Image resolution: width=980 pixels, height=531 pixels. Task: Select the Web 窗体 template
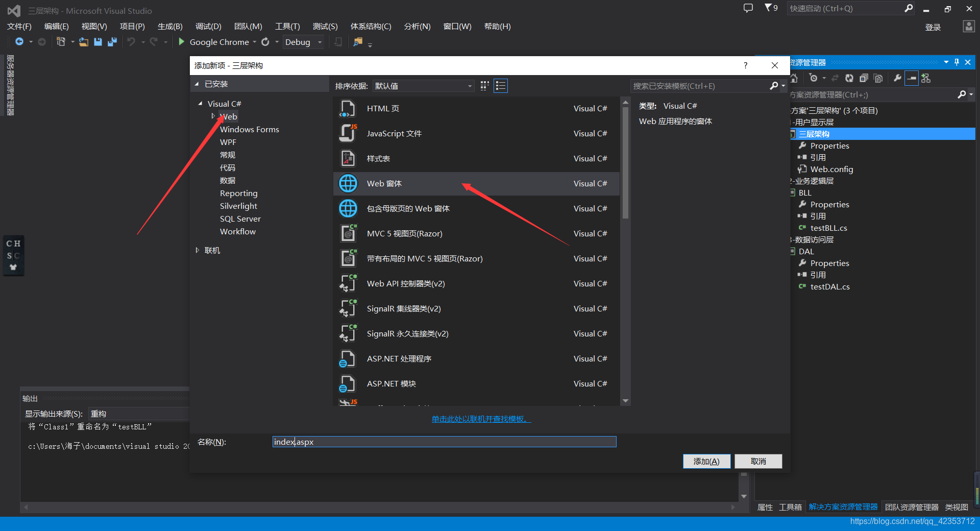476,183
